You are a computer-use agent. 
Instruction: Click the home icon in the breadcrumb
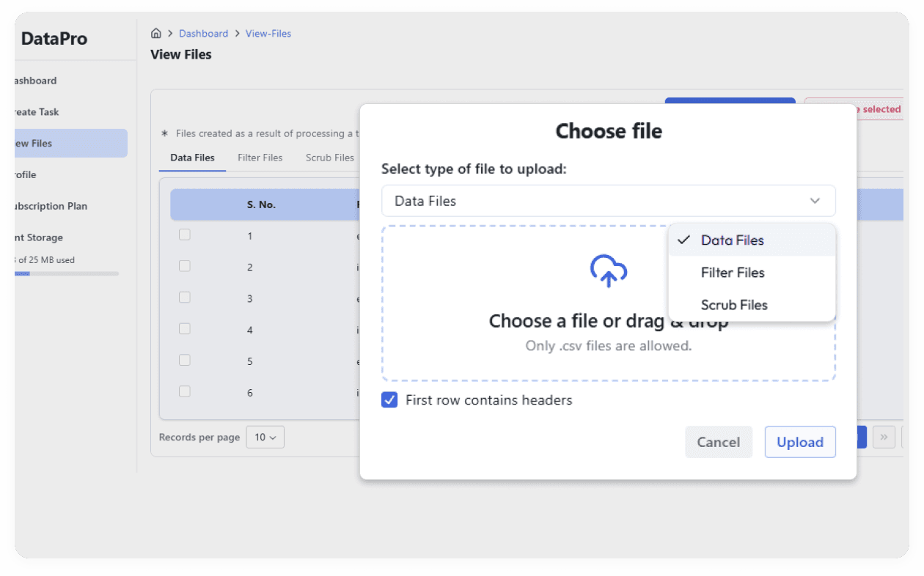click(x=156, y=33)
